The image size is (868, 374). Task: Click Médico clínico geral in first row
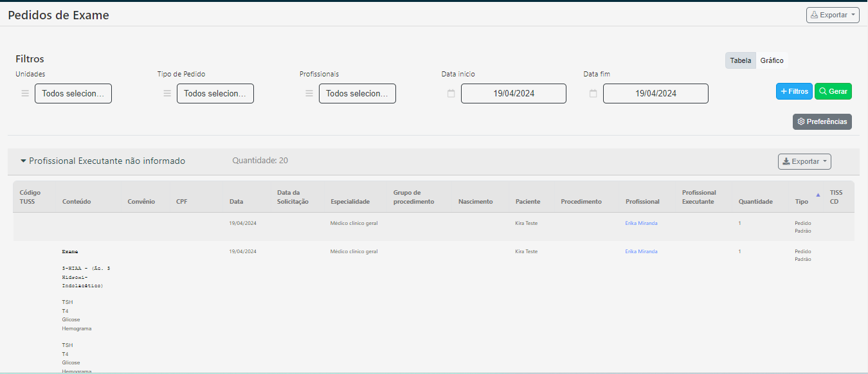354,224
